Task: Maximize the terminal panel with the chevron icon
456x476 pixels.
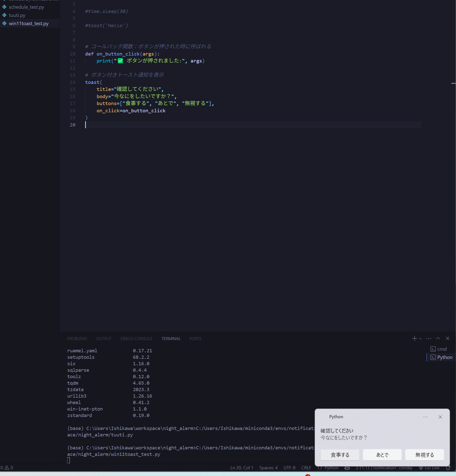Action: [x=438, y=338]
